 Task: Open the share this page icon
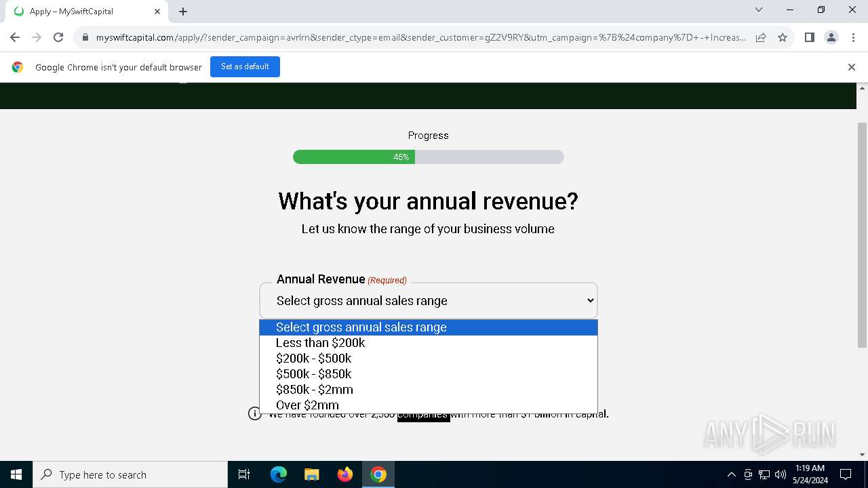pyautogui.click(x=761, y=37)
